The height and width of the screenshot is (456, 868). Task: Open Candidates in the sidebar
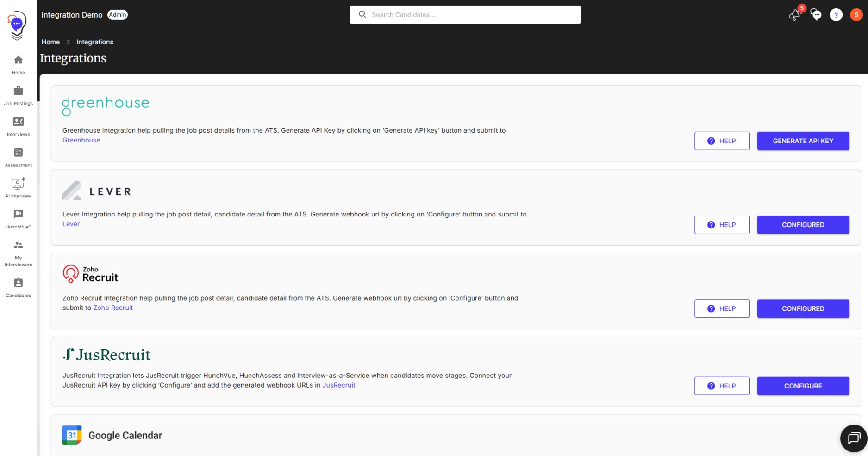(19, 288)
